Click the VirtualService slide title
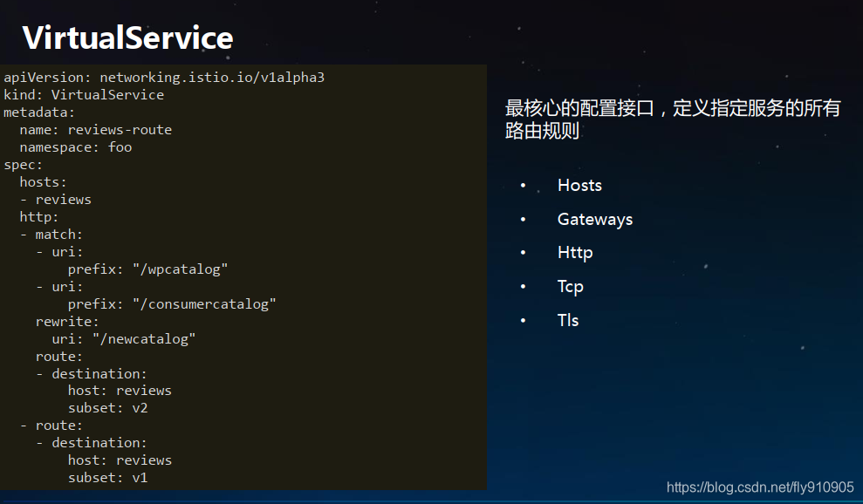 click(127, 37)
